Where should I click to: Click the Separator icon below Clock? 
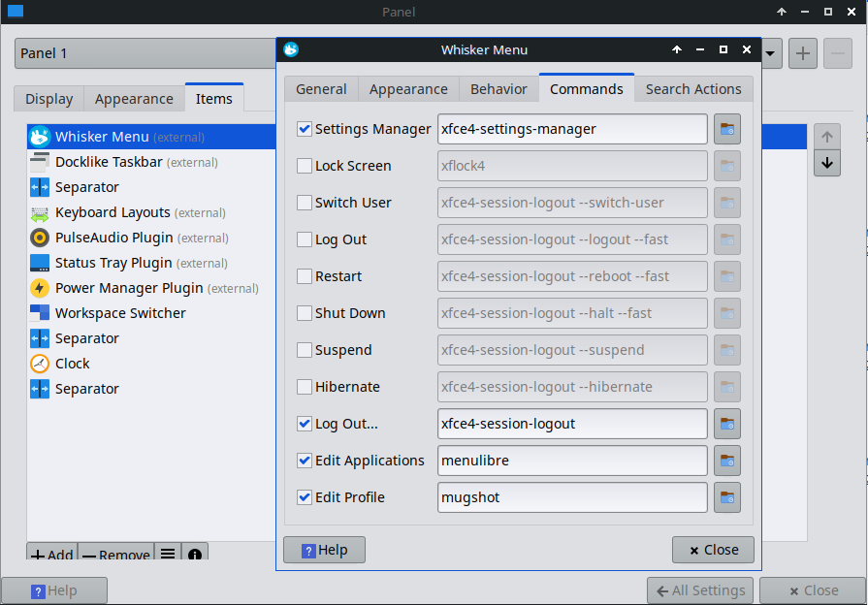click(x=40, y=389)
